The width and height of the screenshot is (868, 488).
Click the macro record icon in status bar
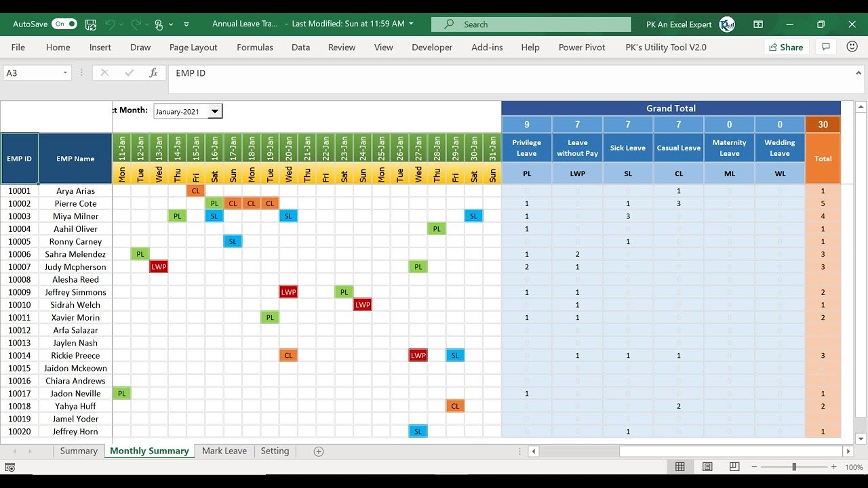[x=9, y=467]
